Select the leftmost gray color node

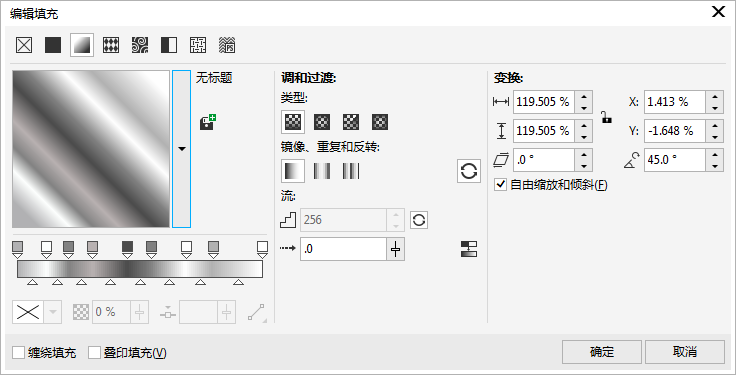point(17,249)
